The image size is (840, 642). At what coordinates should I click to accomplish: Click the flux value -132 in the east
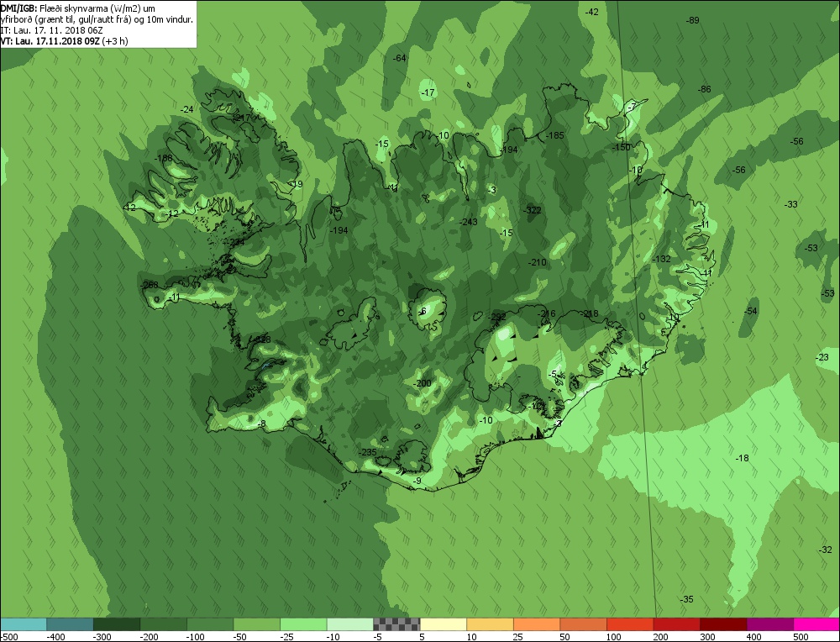click(x=662, y=259)
